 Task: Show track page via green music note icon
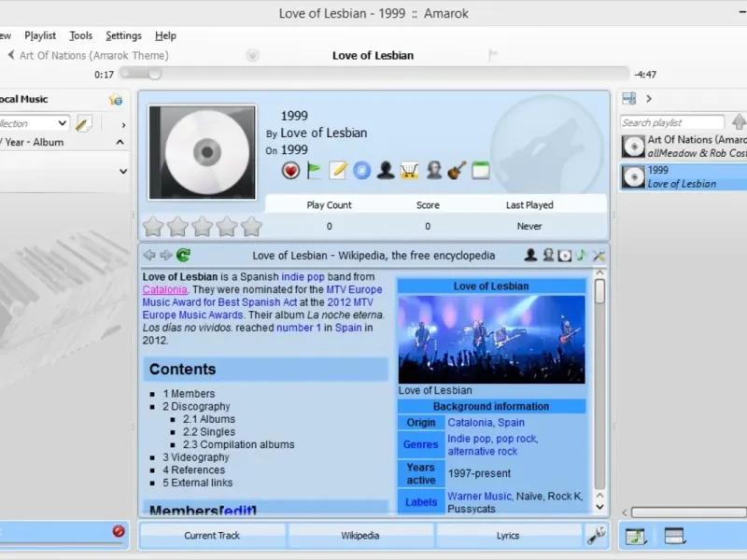[x=581, y=255]
